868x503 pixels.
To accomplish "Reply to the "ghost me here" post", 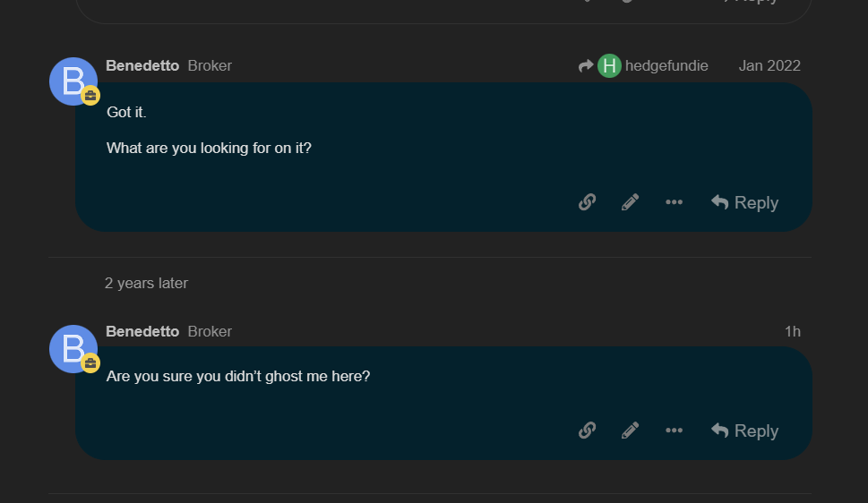I will click(x=745, y=431).
